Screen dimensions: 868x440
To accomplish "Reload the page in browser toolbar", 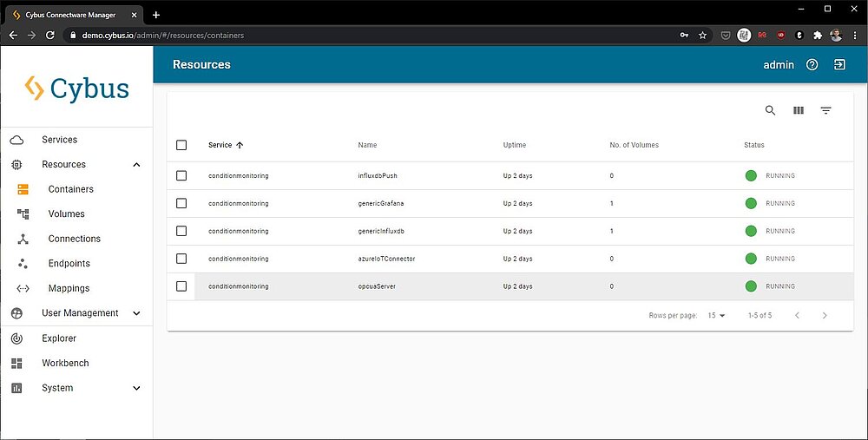I will [50, 36].
